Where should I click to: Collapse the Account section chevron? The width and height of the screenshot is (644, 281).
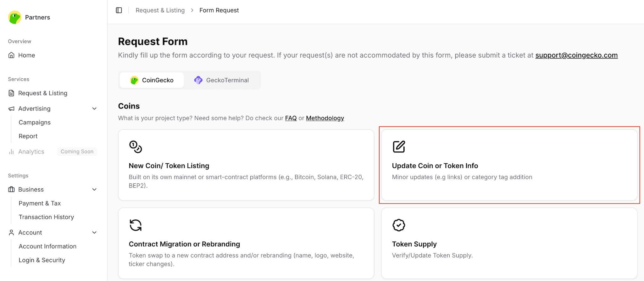pos(94,233)
